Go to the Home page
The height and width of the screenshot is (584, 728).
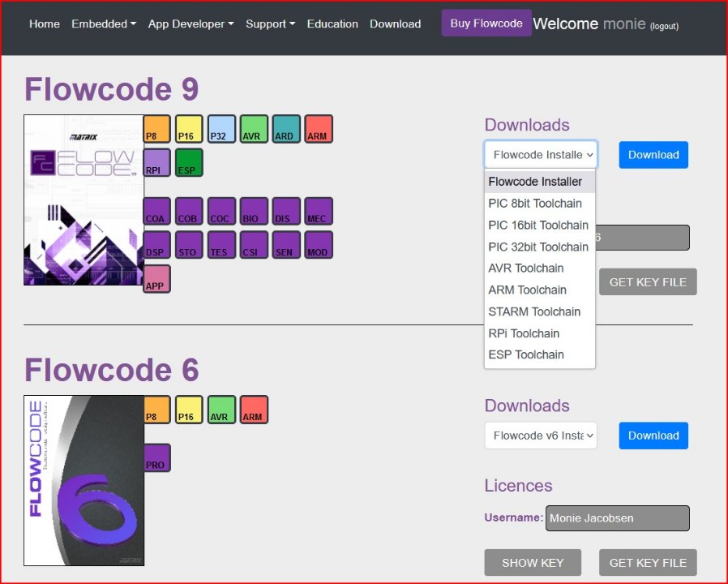point(44,24)
